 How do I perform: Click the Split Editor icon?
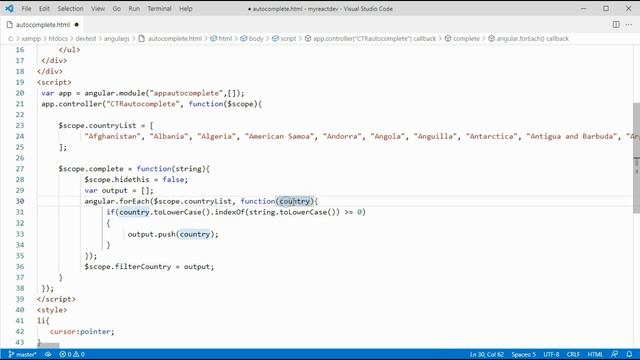pyautogui.click(x=616, y=24)
